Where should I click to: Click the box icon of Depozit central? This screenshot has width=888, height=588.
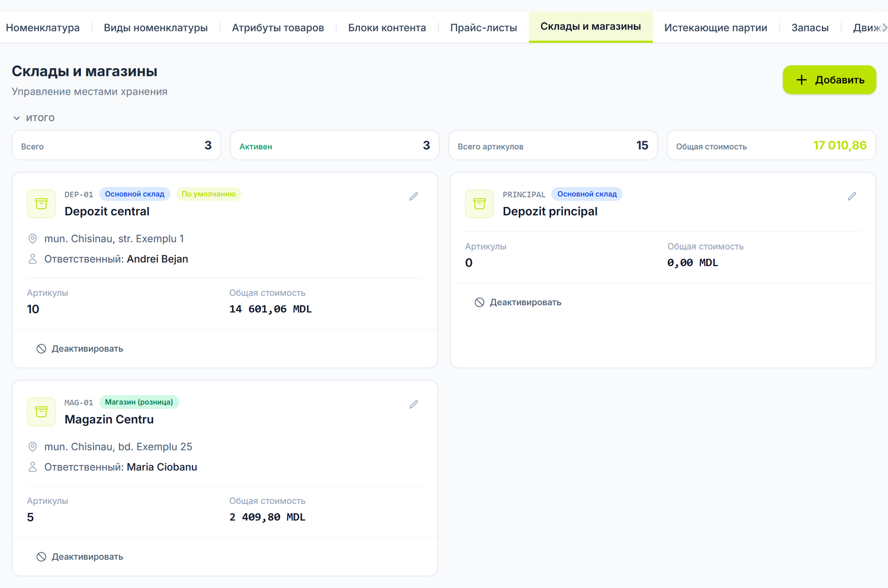[x=41, y=203]
